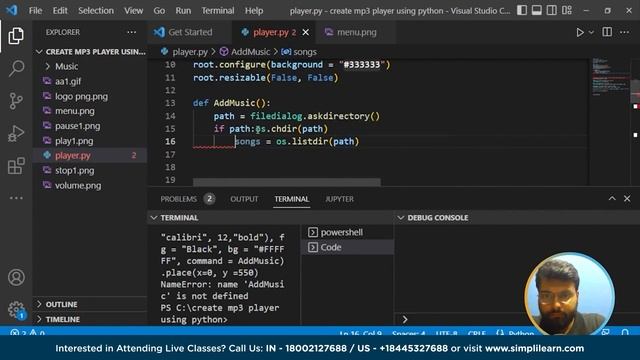
Task: Click the code minimap preview
Action: click(611, 78)
